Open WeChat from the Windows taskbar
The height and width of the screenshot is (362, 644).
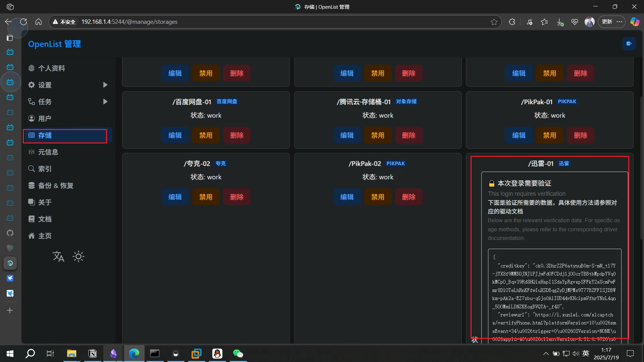238,354
